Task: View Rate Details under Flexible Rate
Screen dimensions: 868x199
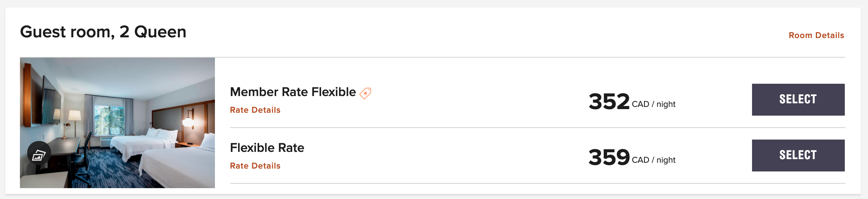Action: coord(255,166)
